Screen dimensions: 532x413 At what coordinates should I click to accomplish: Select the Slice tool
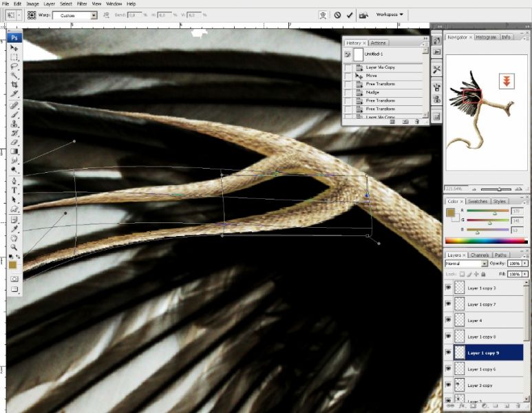coord(14,94)
